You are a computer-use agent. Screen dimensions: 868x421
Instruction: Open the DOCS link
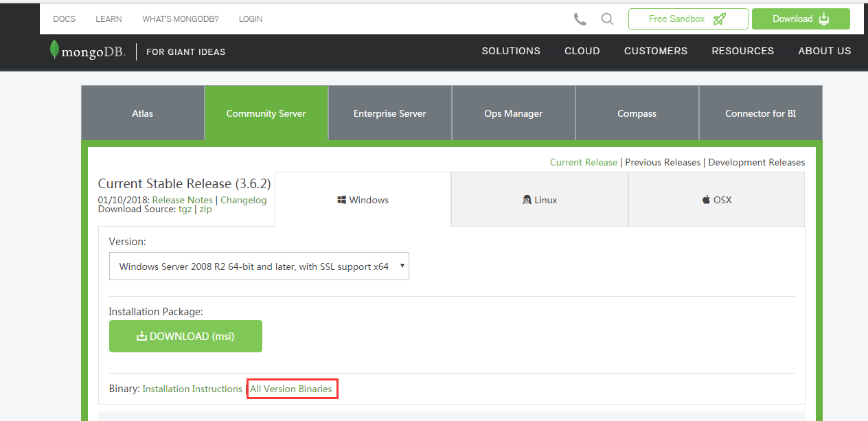(x=65, y=19)
